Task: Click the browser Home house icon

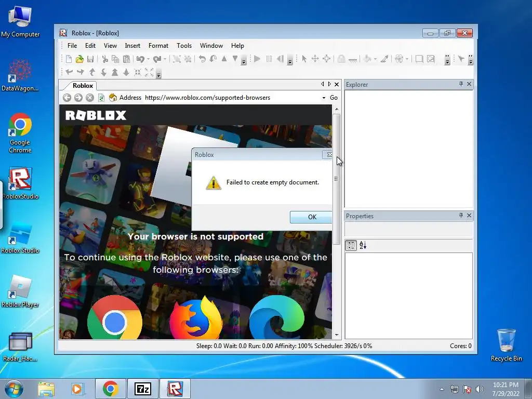Action: point(113,98)
